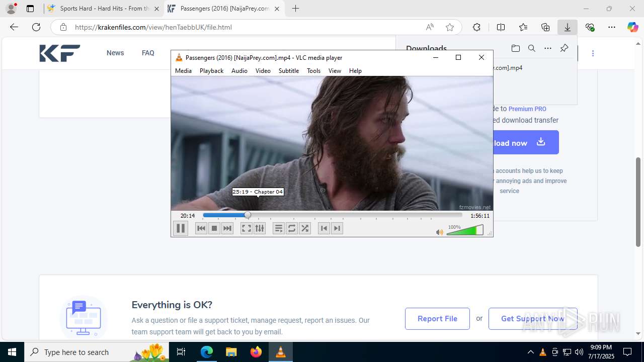Open Edge Settings and more menu

(612, 27)
